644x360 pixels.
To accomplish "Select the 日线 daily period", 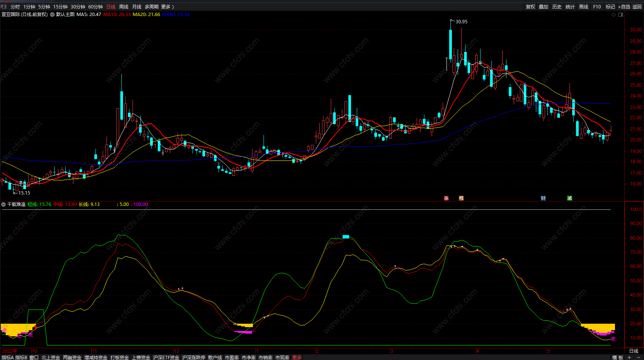I will click(111, 7).
